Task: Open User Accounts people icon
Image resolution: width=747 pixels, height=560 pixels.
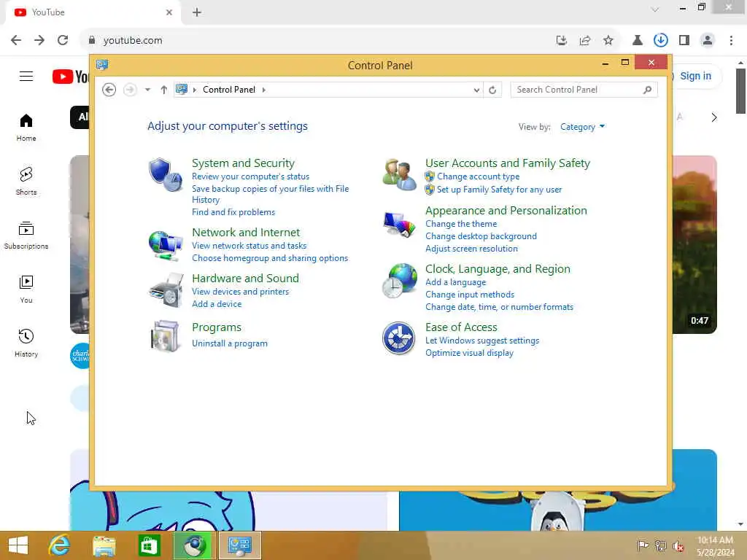Action: (399, 175)
